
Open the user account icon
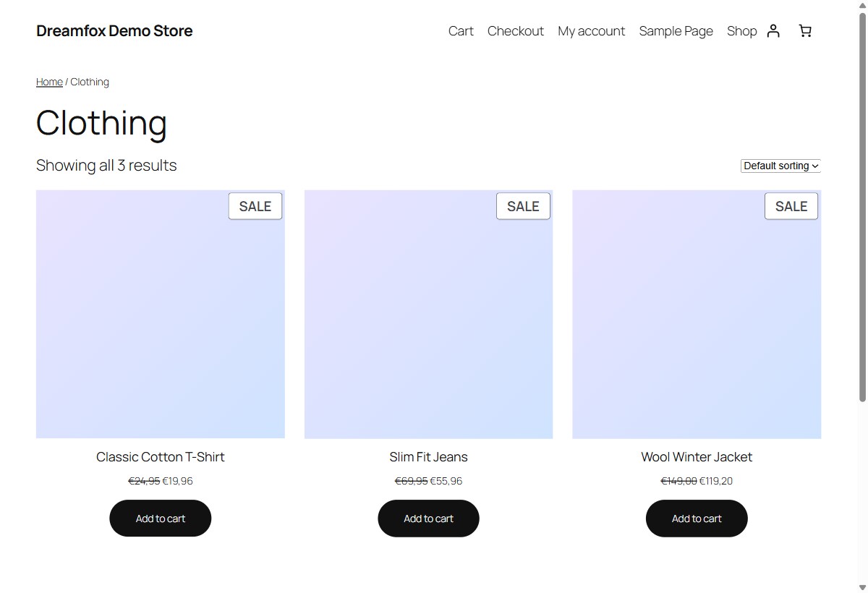click(773, 30)
